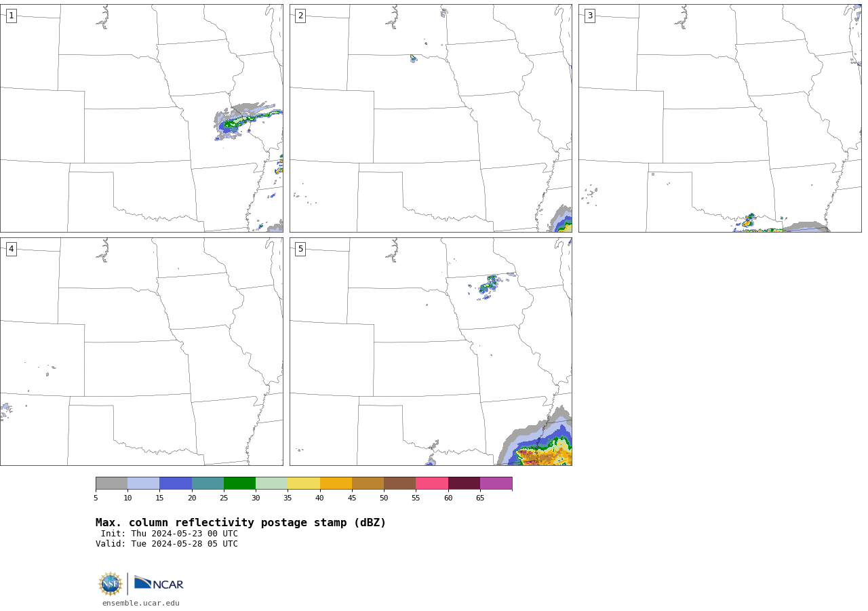Click the blue 15-20 dBZ swatch
Viewport: 868px width, 611px height.
point(176,484)
